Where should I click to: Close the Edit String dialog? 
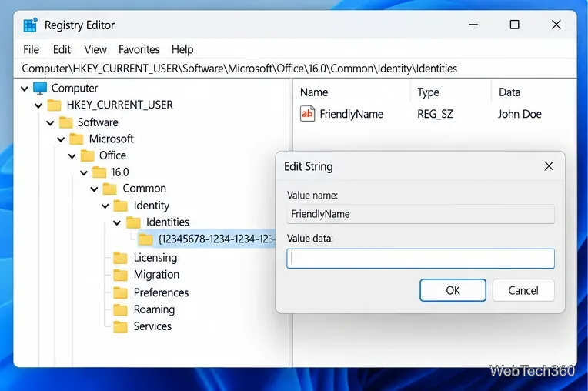point(549,166)
